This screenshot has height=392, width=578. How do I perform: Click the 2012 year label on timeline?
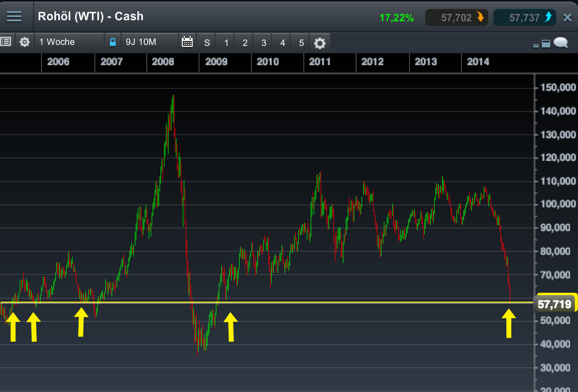(372, 62)
